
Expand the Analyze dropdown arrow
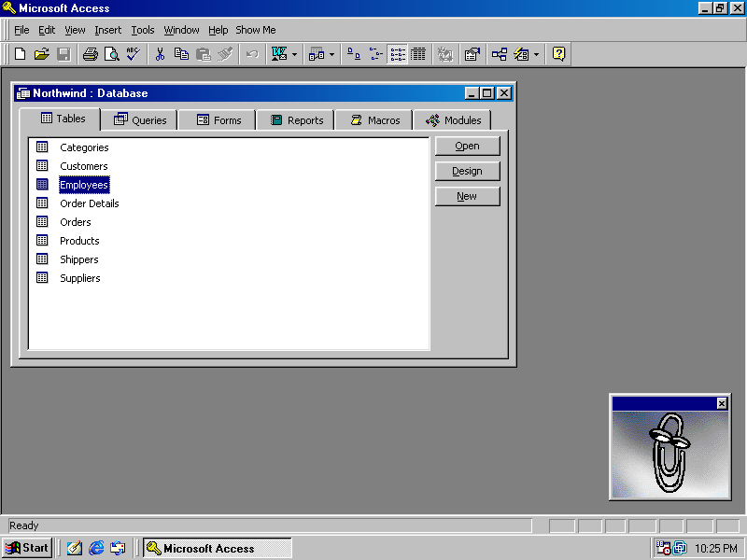point(332,54)
